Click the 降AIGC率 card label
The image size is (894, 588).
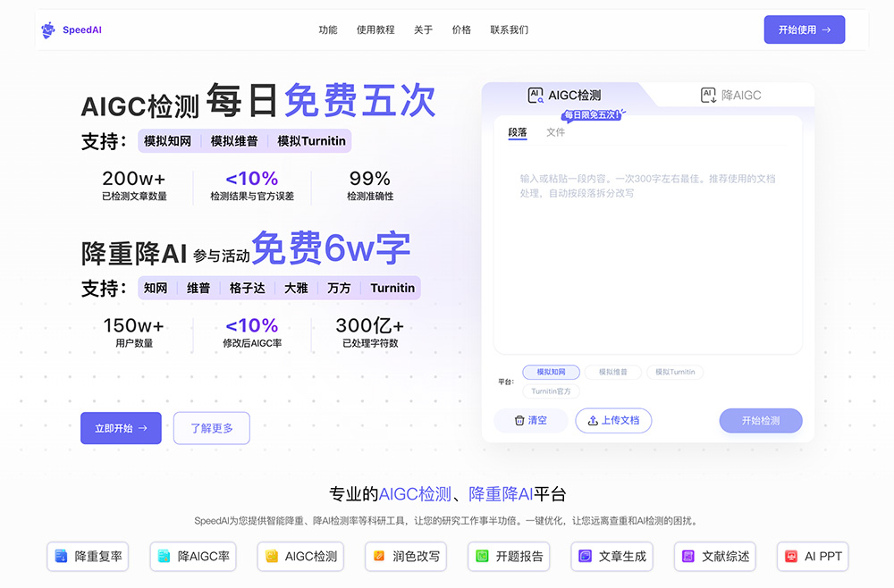[204, 556]
